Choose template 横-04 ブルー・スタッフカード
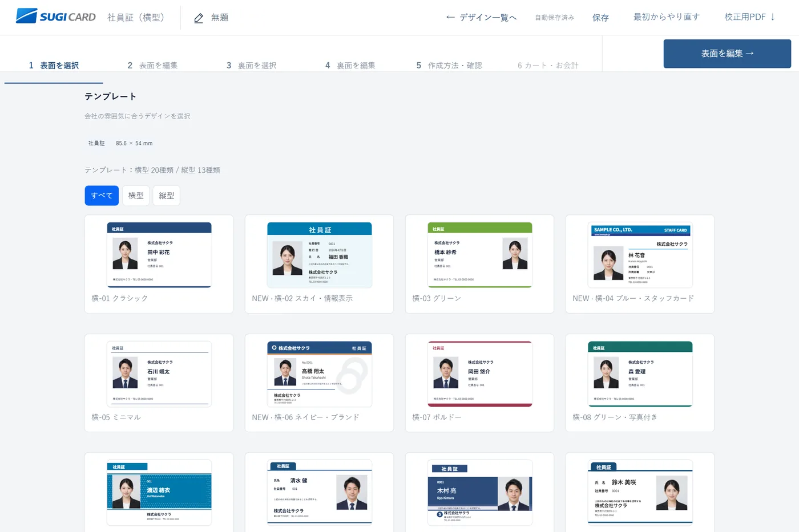 (x=640, y=264)
